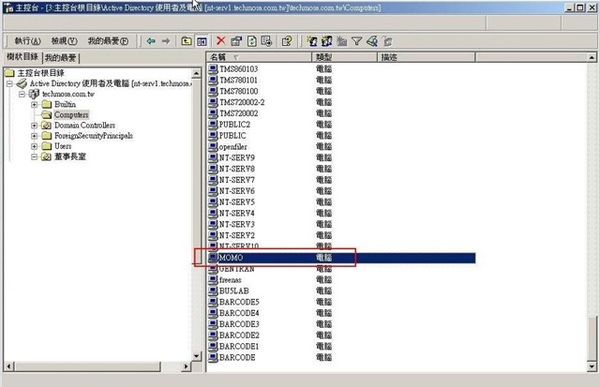Viewport: 600px width, 387px height.
Task: Select 主控台根目錄 in the tree
Action: click(41, 73)
